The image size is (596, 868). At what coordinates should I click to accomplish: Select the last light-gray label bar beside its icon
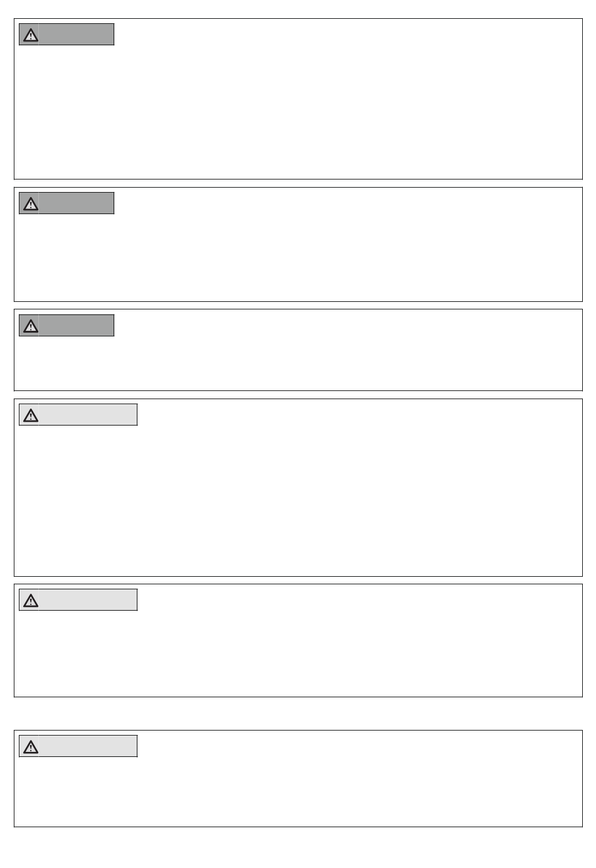[88, 746]
